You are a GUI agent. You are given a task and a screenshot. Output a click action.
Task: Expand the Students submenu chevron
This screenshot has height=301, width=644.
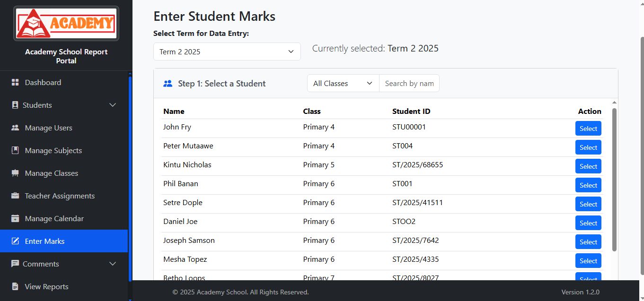(113, 105)
